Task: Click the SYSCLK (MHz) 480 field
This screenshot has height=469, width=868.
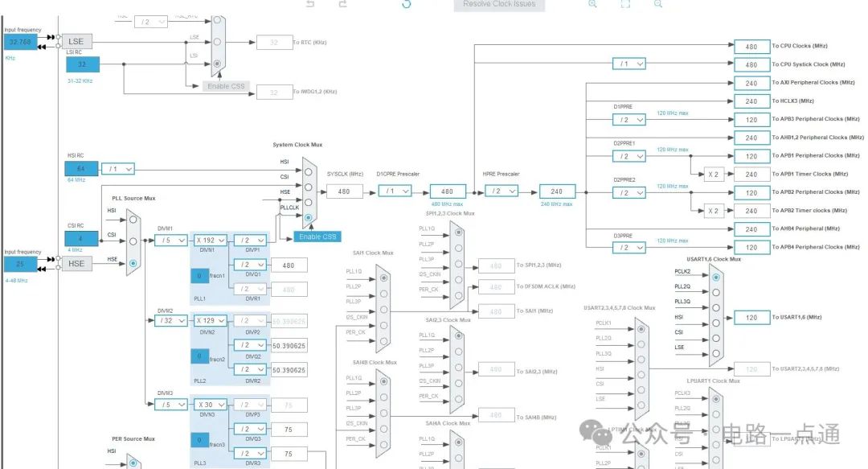Action: pos(344,191)
